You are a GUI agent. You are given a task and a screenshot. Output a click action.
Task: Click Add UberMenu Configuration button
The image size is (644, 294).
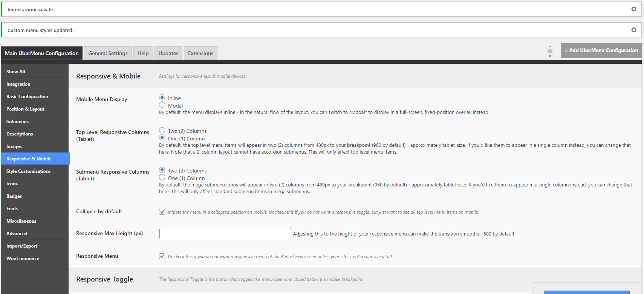601,50
